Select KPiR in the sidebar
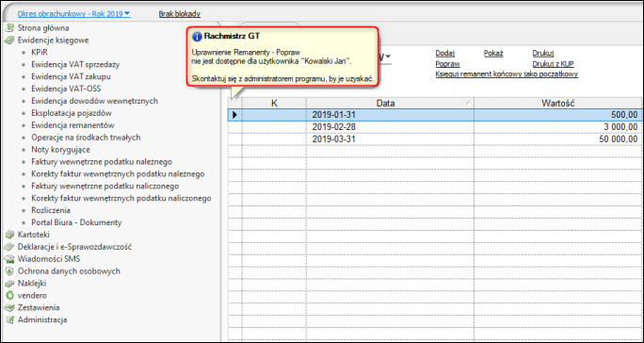The image size is (644, 343). tap(40, 52)
